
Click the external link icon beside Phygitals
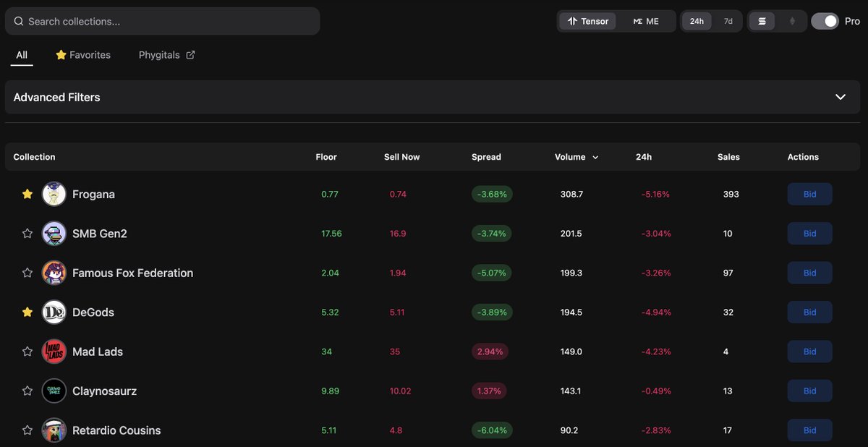(190, 55)
